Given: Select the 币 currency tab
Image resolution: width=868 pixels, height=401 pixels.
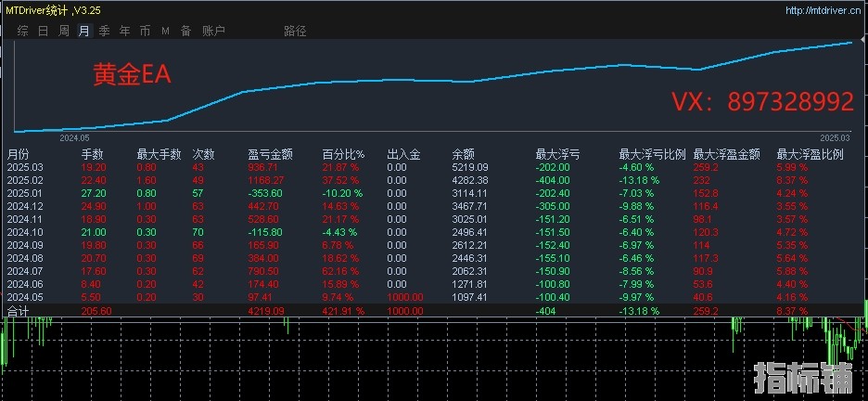Looking at the screenshot, I should click(145, 31).
